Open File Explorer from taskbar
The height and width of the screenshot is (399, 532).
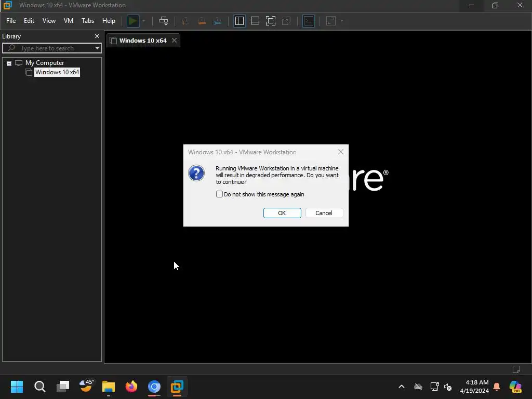click(x=109, y=387)
